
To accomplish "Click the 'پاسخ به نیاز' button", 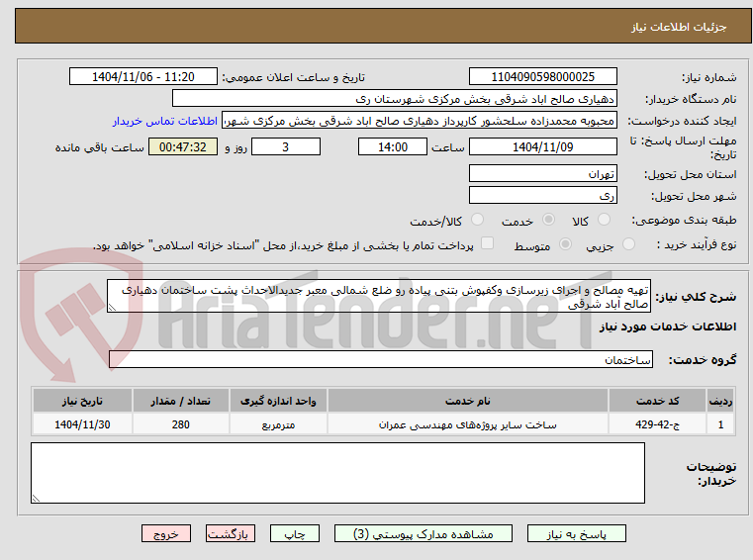I will pos(576,533).
